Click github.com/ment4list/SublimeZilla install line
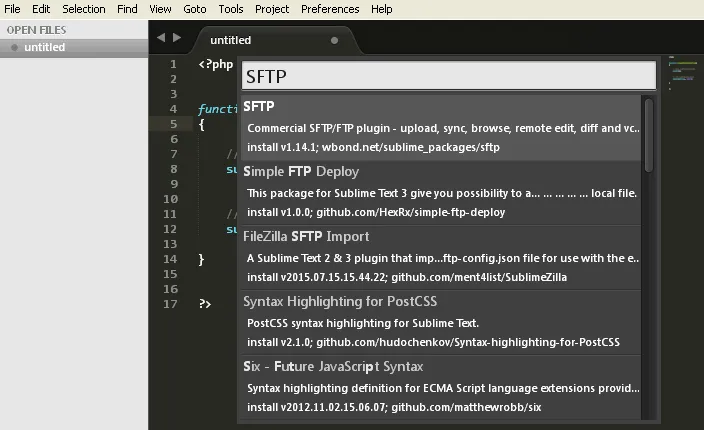 (407, 277)
